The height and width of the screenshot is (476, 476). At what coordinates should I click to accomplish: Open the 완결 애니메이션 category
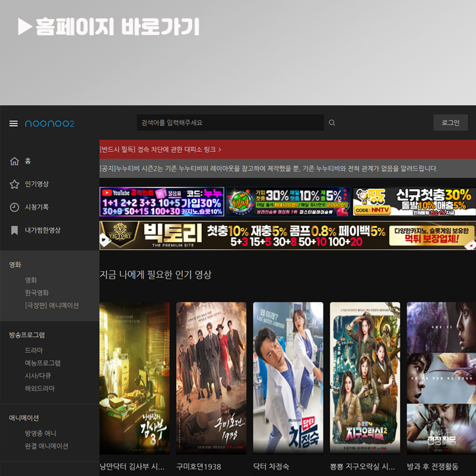coord(46,446)
